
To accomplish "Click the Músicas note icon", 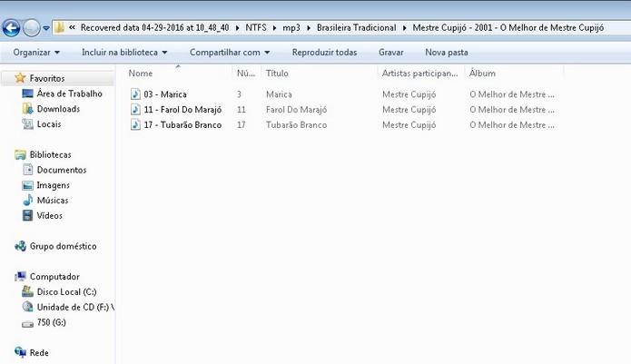I will (x=28, y=201).
